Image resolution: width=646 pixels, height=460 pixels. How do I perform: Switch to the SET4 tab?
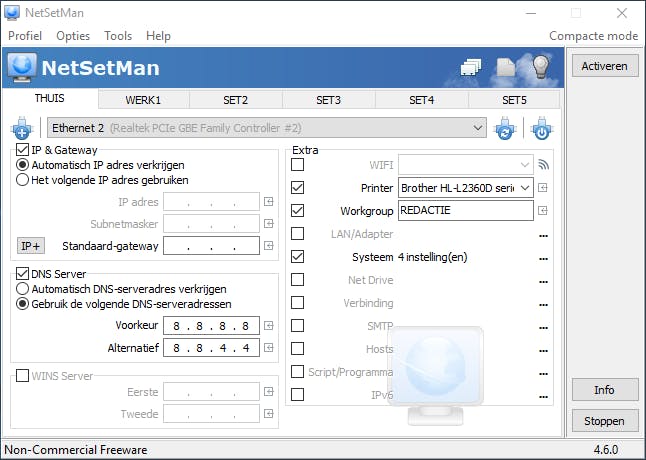421,100
